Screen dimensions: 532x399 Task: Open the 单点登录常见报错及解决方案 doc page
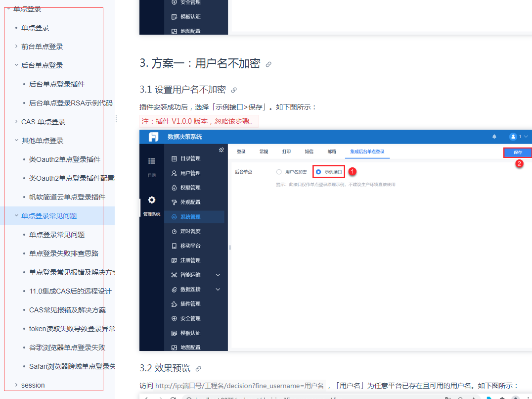pyautogui.click(x=72, y=272)
